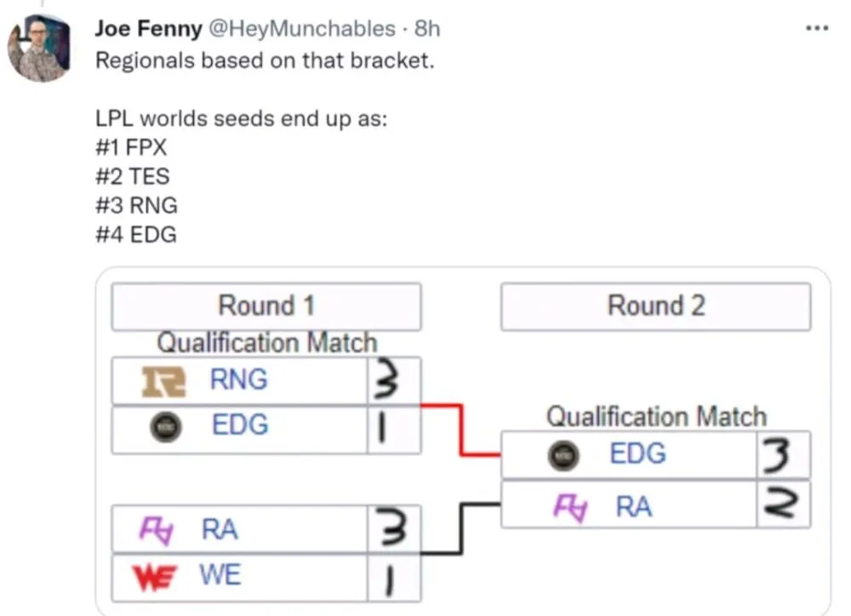Image resolution: width=851 pixels, height=616 pixels.
Task: Click RA's Round 2 score of 2
Action: (x=783, y=506)
